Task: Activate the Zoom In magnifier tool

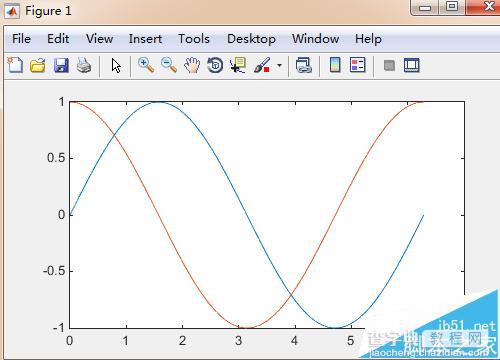Action: tap(146, 65)
